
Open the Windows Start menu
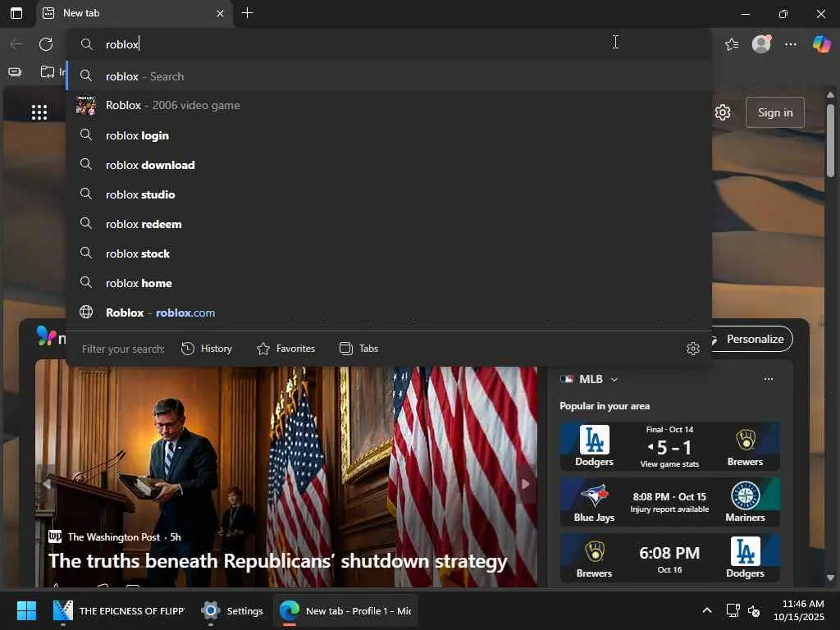(26, 610)
